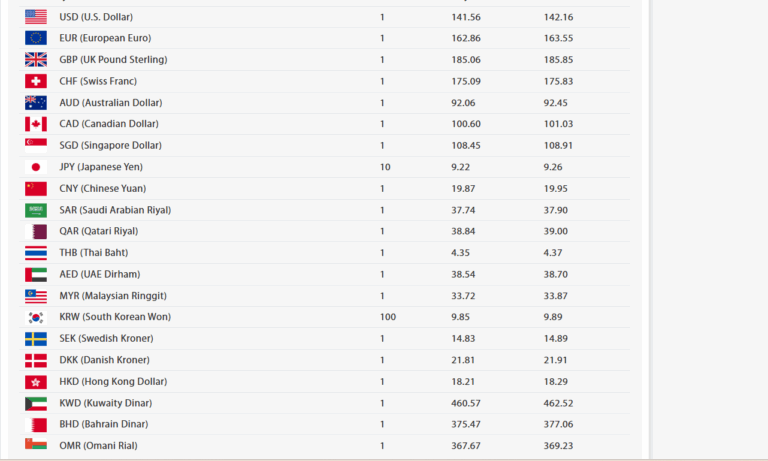Click the KWD rate value 460.57
Screen dimensions: 768x461
tap(467, 403)
